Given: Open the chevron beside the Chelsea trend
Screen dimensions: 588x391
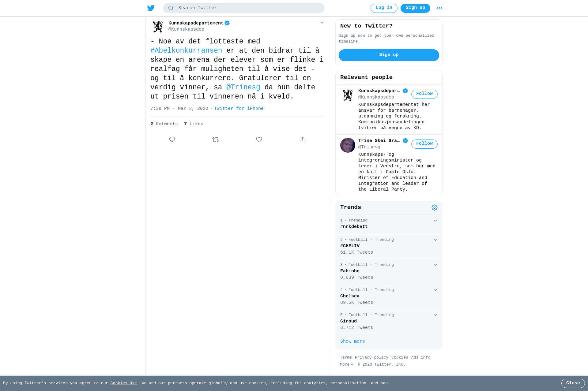Looking at the screenshot, I should pyautogui.click(x=435, y=290).
